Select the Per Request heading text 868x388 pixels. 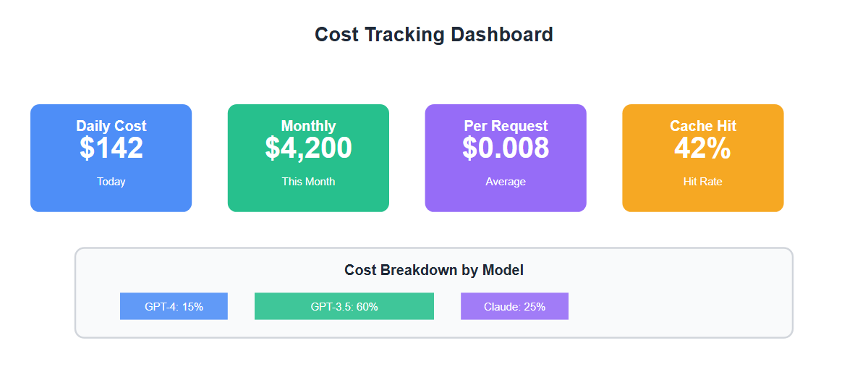click(x=506, y=126)
